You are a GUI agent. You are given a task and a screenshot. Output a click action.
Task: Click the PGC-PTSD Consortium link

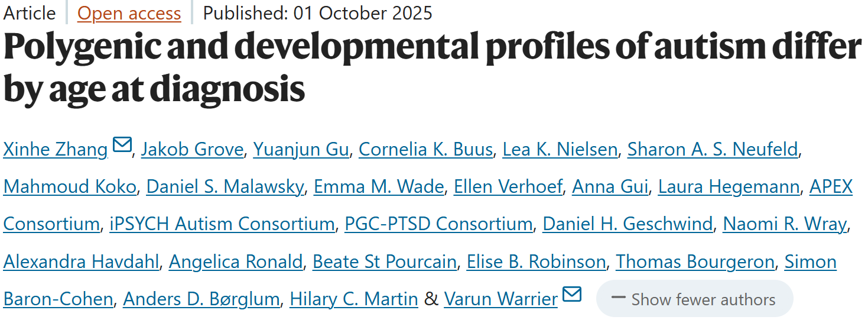(438, 224)
